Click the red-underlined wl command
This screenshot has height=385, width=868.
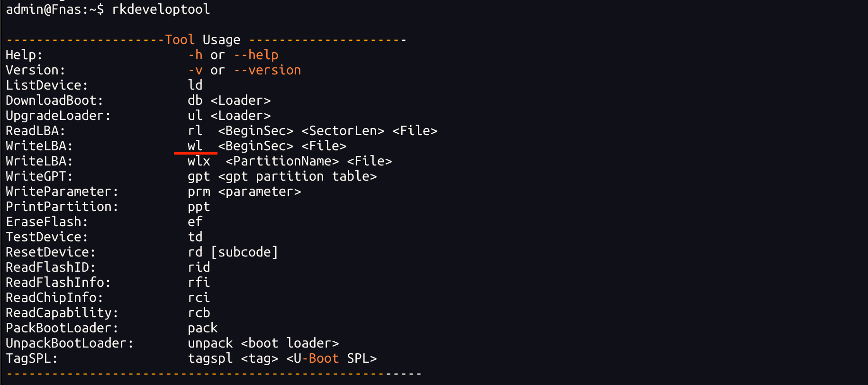(195, 146)
